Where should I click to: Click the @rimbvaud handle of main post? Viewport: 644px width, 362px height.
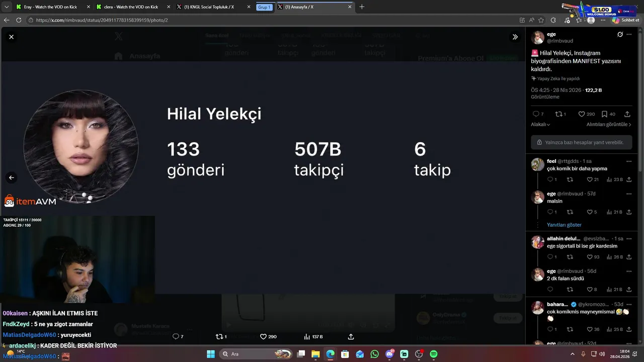click(x=560, y=41)
